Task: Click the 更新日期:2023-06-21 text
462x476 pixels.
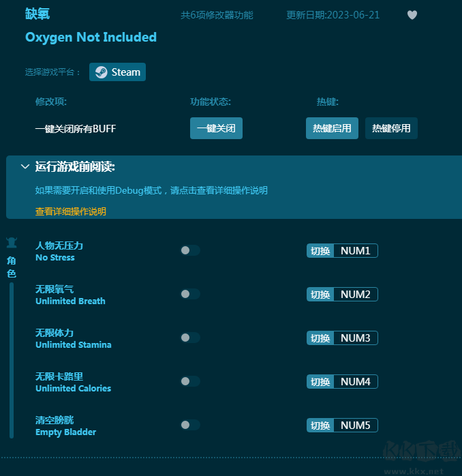Action: pyautogui.click(x=333, y=15)
